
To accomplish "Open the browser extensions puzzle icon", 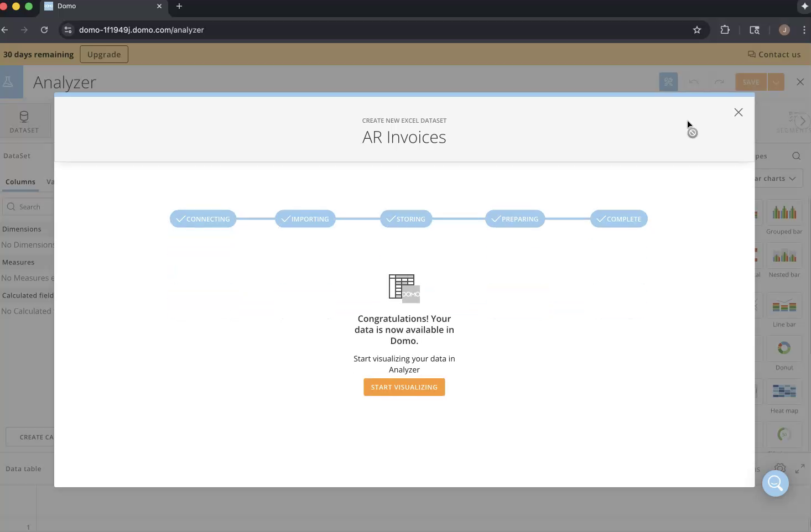I will click(725, 30).
